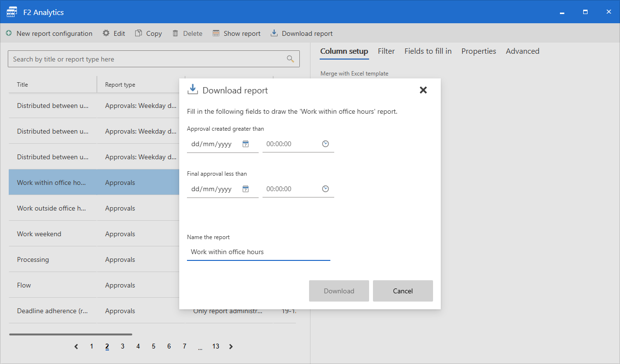620x364 pixels.
Task: Click the Approval created time field
Action: point(298,144)
